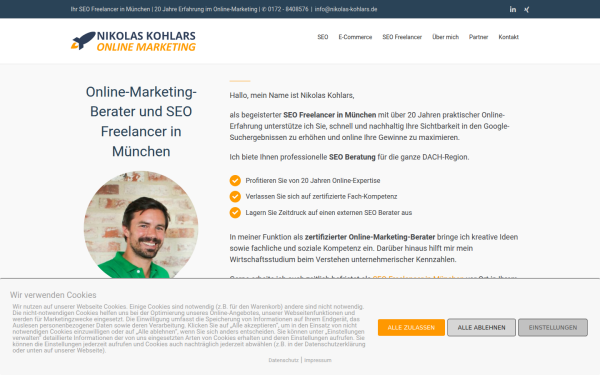Open the Impressum link
The width and height of the screenshot is (600, 375).
click(318, 360)
